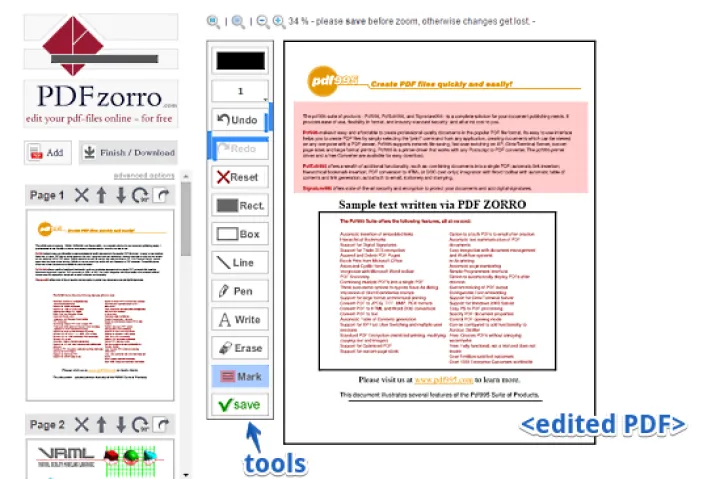The height and width of the screenshot is (479, 720).
Task: Move Page 2 down with arrow icon
Action: (121, 424)
